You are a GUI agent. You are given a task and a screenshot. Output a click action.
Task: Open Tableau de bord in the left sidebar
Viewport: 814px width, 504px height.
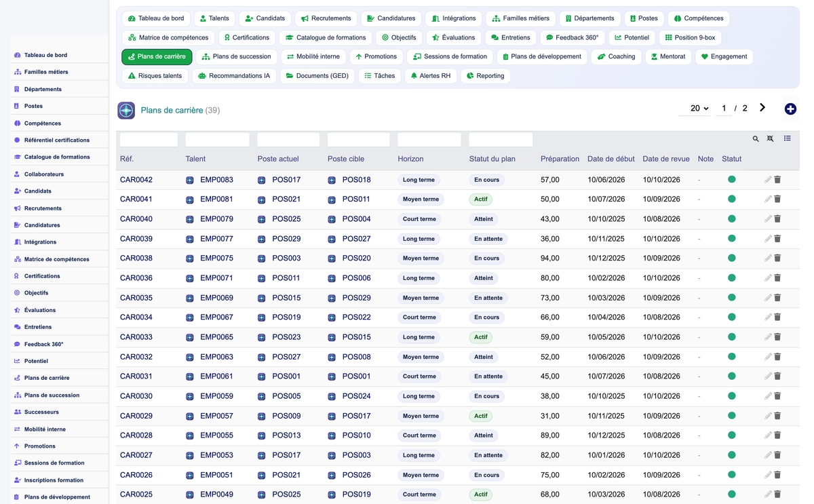(45, 55)
